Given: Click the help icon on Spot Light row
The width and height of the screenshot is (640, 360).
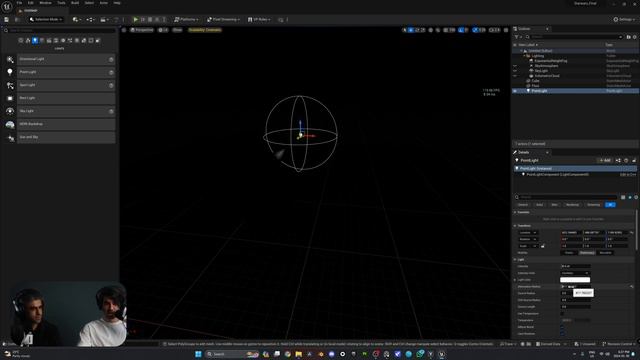Looking at the screenshot, I should tap(111, 85).
